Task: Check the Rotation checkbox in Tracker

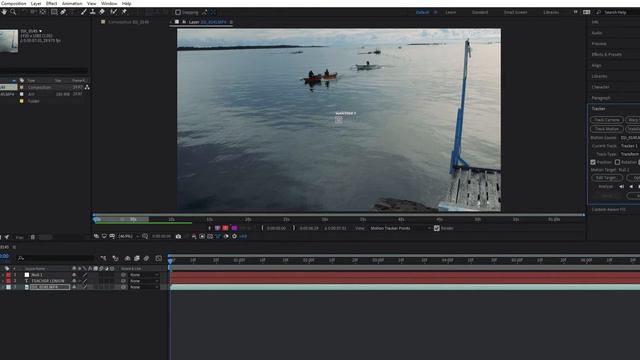Action: 617,162
